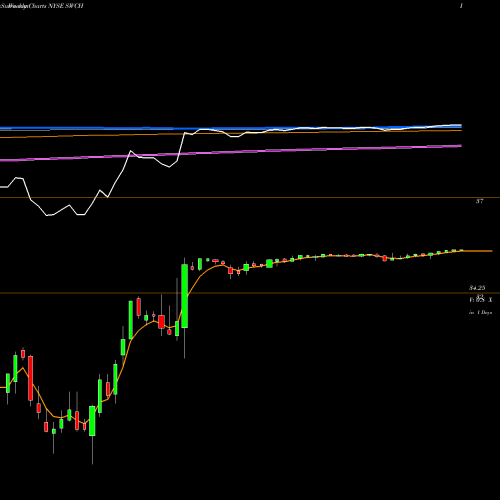Click the NYSE SWCH chart title text
The height and width of the screenshot is (500, 500).
(x=42, y=6)
